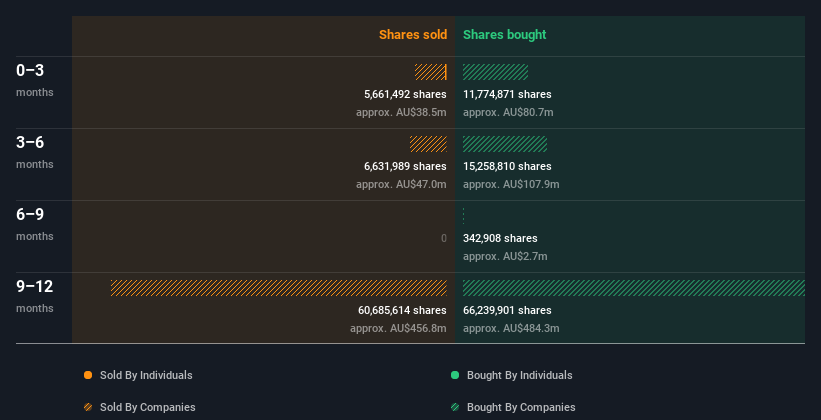Click the approx. AU$38.5m amount
821x420 pixels.
[401, 113]
